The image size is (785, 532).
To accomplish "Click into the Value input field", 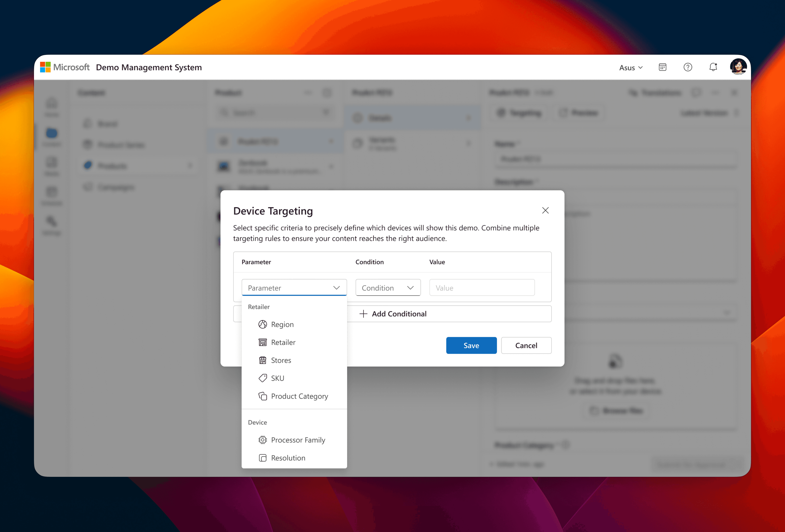I will point(482,288).
